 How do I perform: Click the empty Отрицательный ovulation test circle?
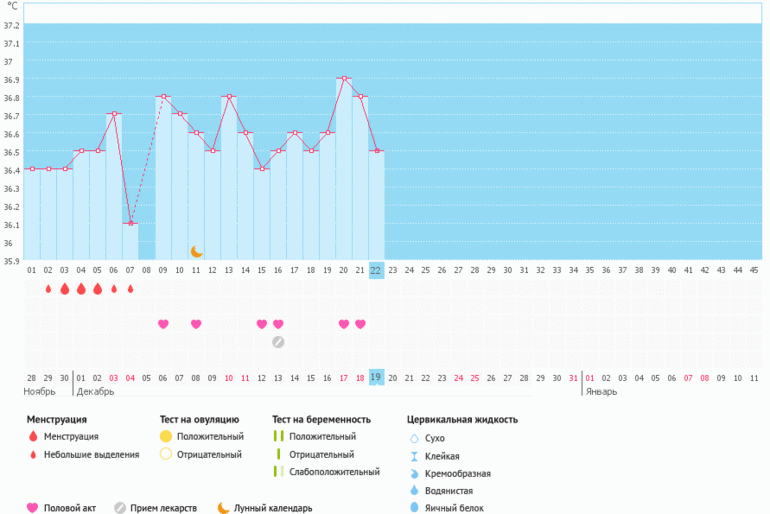[166, 455]
